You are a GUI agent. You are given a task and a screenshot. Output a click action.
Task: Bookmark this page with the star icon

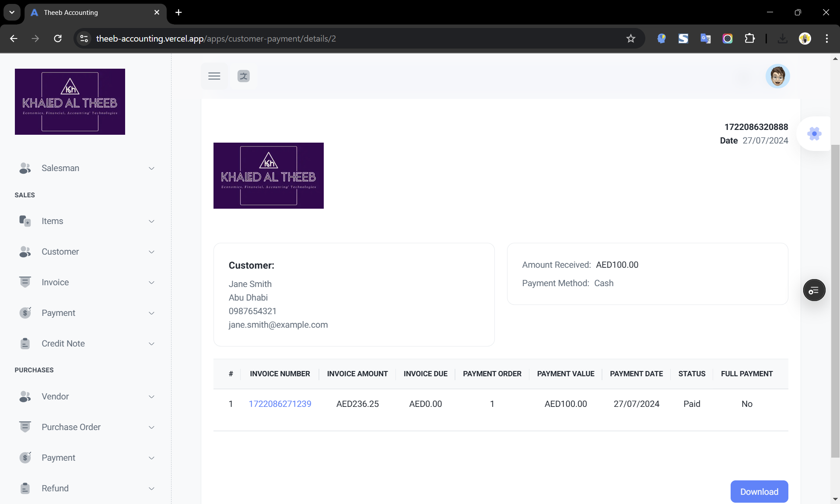coord(630,38)
